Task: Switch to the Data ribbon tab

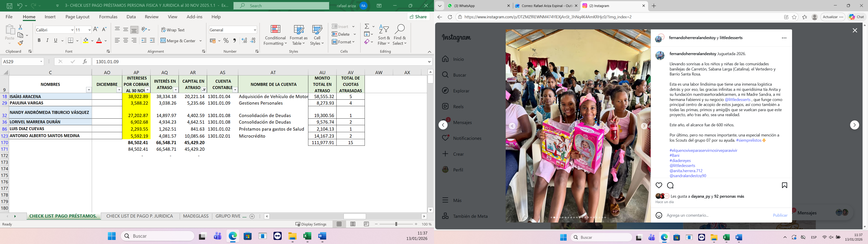Action: [x=131, y=17]
